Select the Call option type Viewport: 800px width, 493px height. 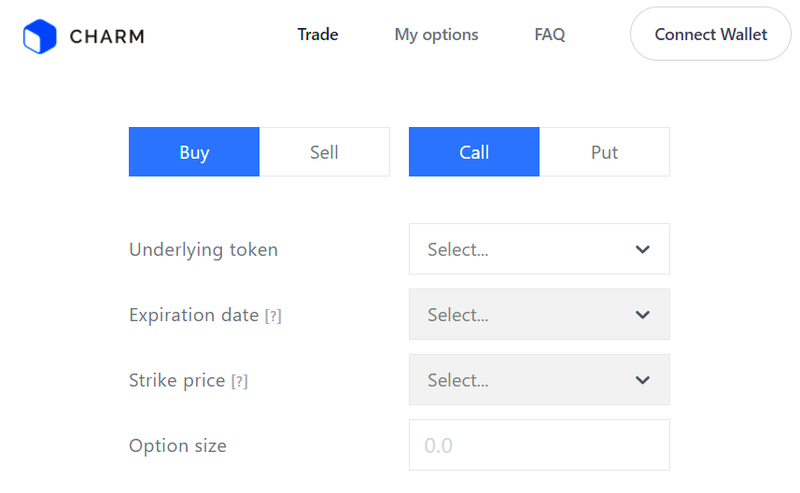(474, 152)
